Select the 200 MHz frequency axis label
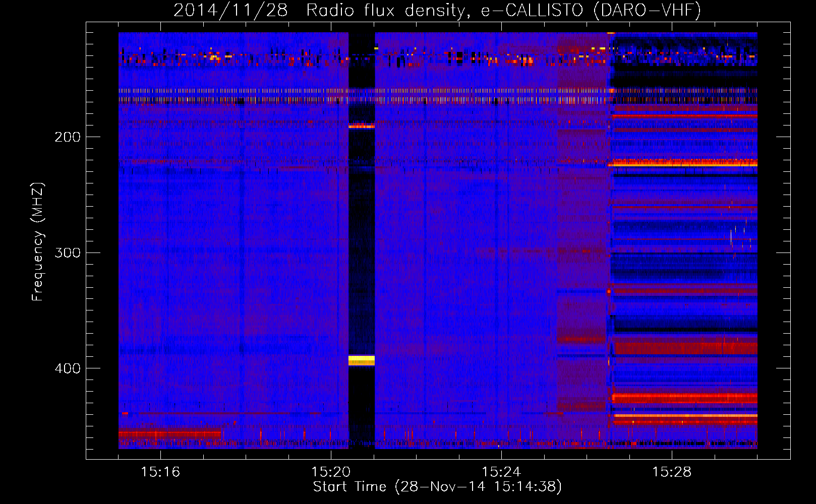 (68, 137)
